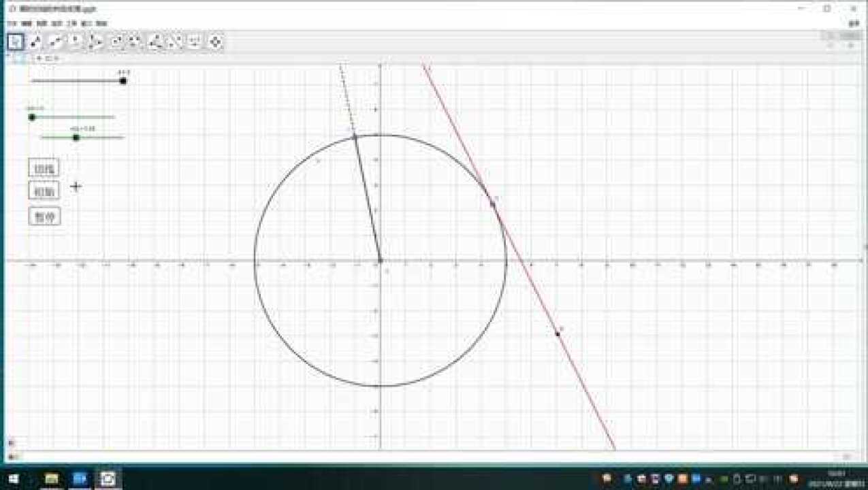
Task: Click the 切线 button
Action: click(44, 167)
